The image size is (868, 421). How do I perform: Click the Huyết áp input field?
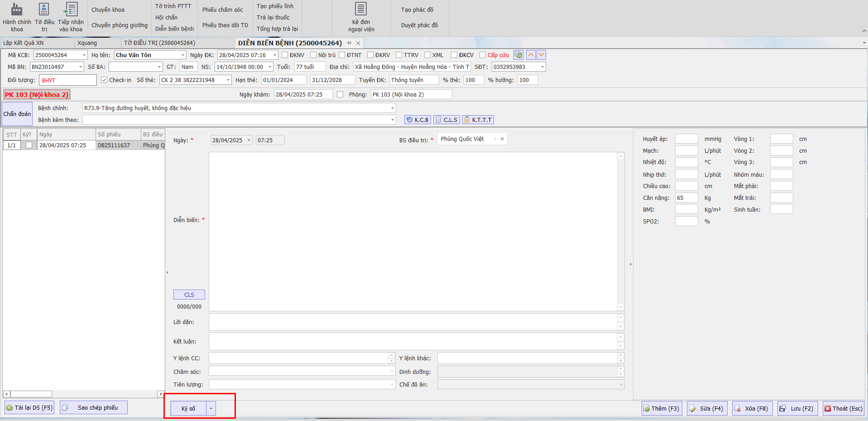(x=686, y=139)
